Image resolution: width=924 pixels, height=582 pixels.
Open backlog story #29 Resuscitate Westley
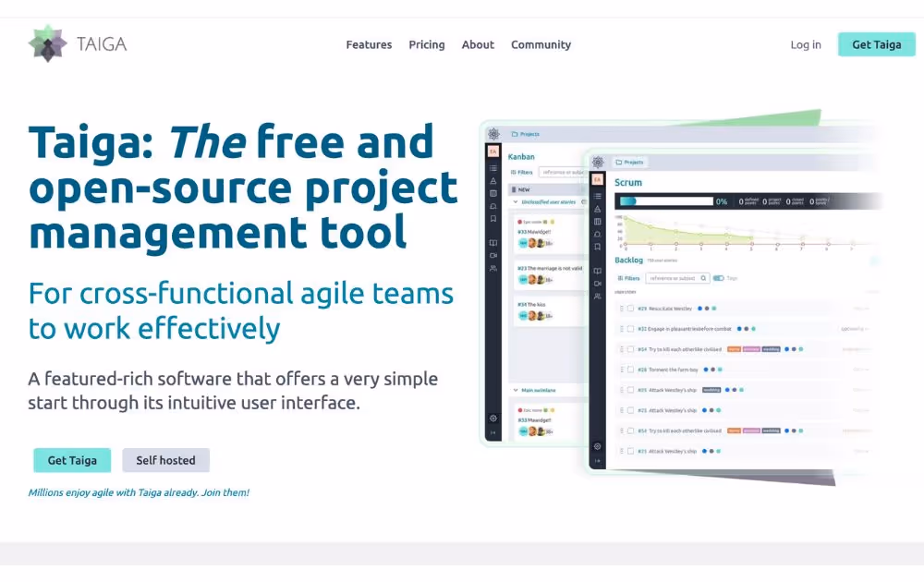(x=664, y=308)
